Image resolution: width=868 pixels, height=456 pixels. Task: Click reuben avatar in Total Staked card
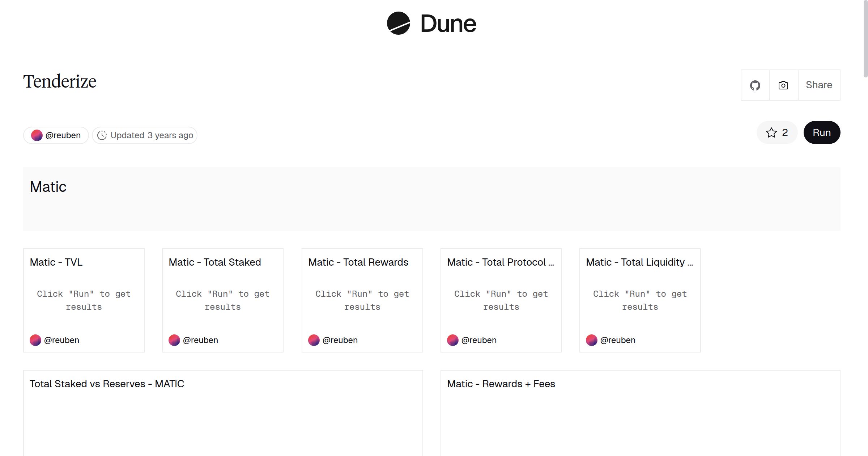point(174,340)
